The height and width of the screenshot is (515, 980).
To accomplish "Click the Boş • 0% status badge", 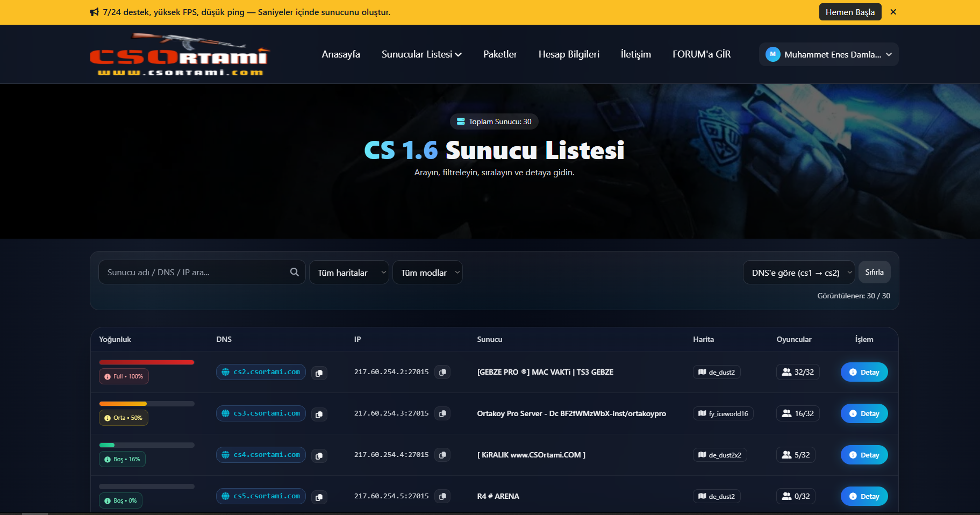I will tap(120, 500).
